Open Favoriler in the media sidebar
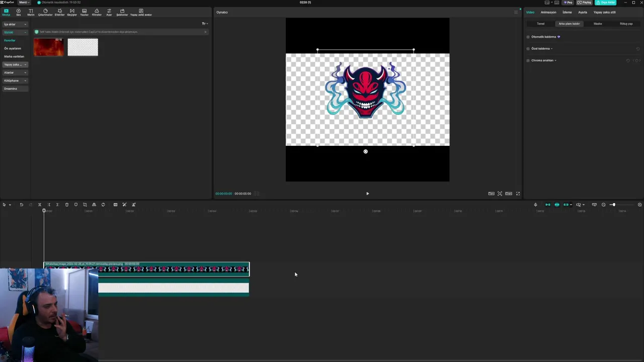The width and height of the screenshot is (644, 362). pyautogui.click(x=10, y=40)
